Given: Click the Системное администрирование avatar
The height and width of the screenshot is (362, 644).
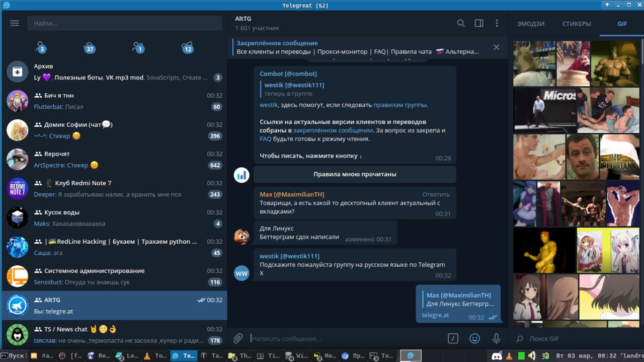Looking at the screenshot, I should (18, 276).
